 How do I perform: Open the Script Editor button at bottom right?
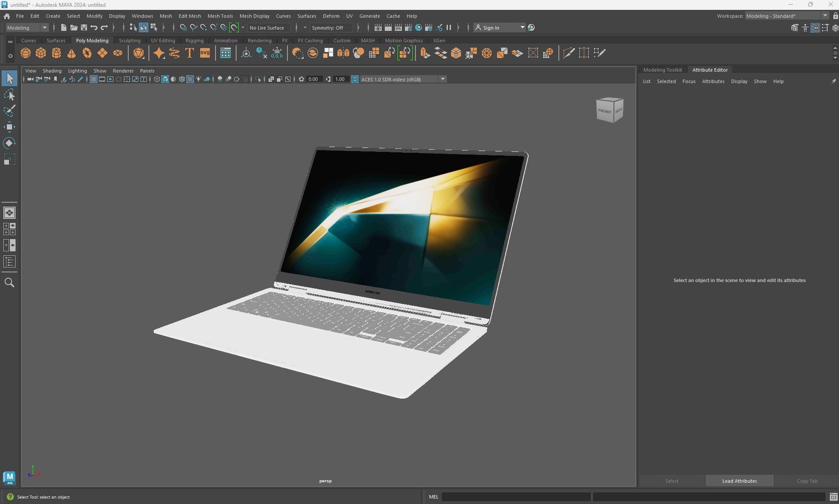point(833,497)
